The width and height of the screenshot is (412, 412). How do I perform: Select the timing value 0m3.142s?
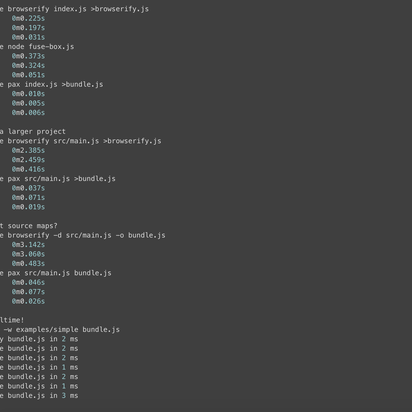tap(28, 245)
